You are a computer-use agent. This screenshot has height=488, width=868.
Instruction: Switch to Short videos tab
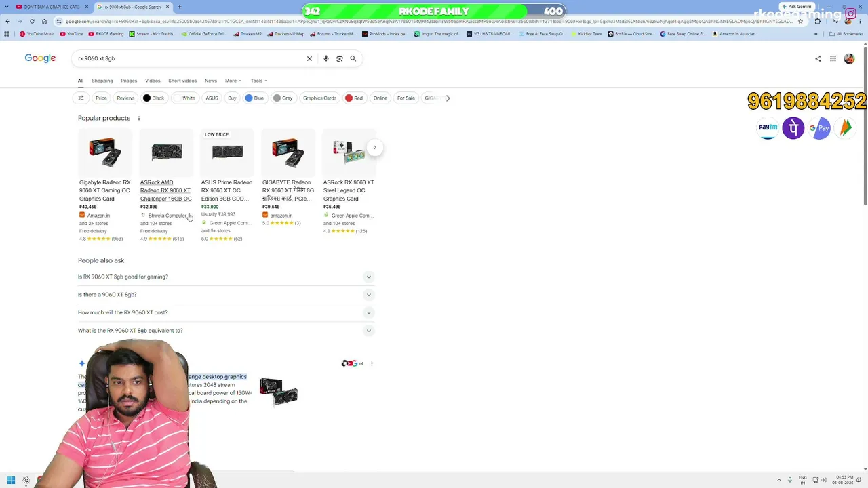tap(182, 81)
